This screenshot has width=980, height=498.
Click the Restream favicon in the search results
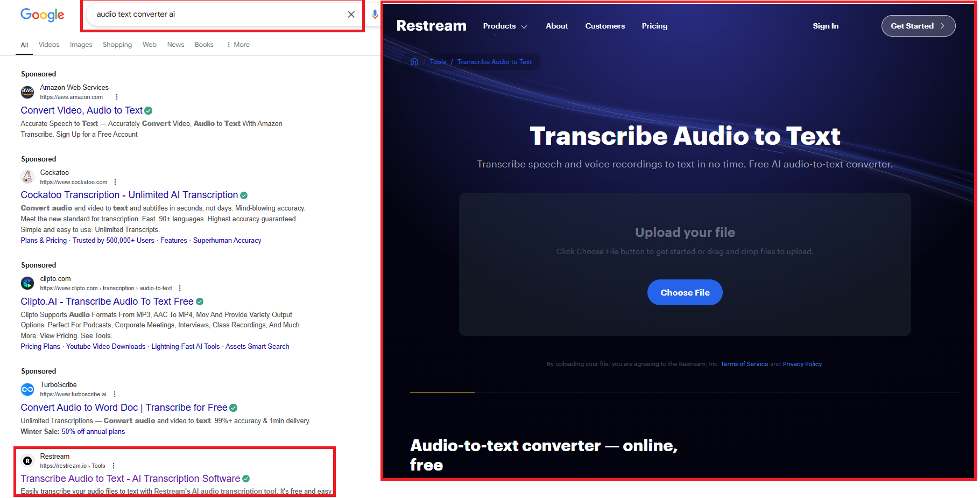pyautogui.click(x=27, y=461)
